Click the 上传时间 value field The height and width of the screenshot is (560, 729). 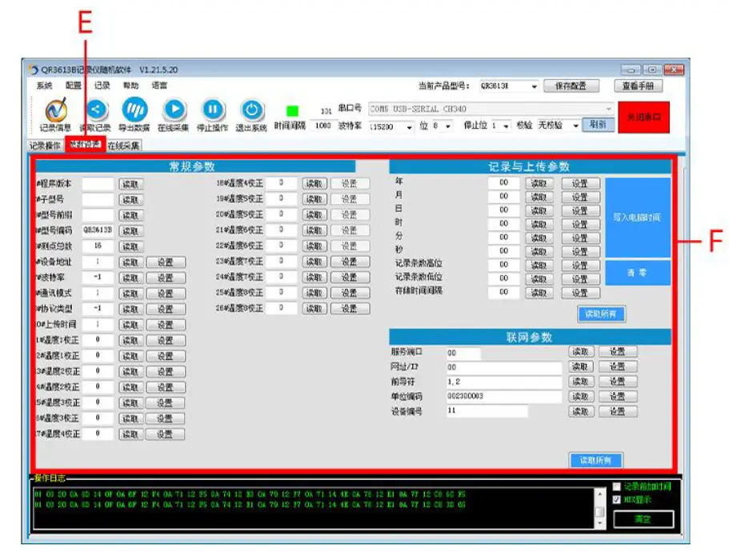point(98,324)
